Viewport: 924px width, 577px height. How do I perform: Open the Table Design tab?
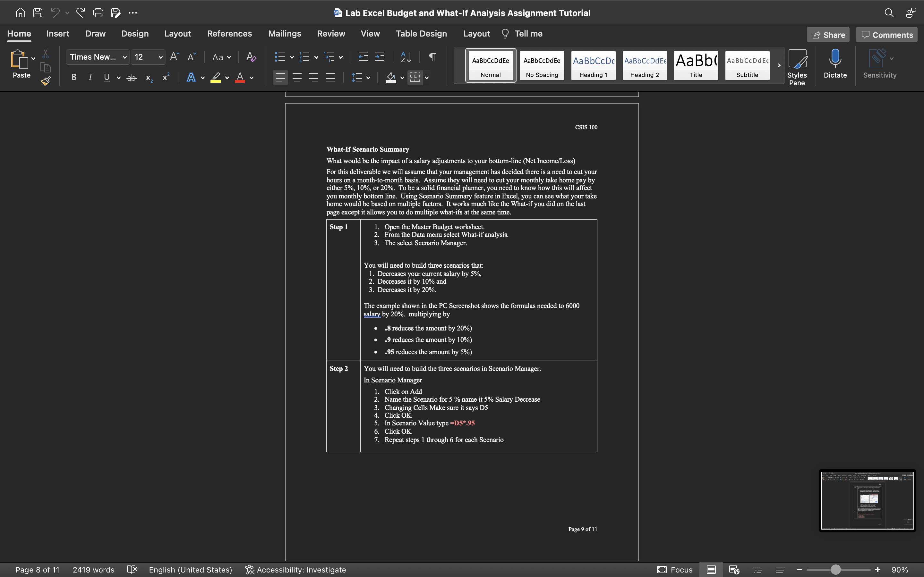pos(421,34)
